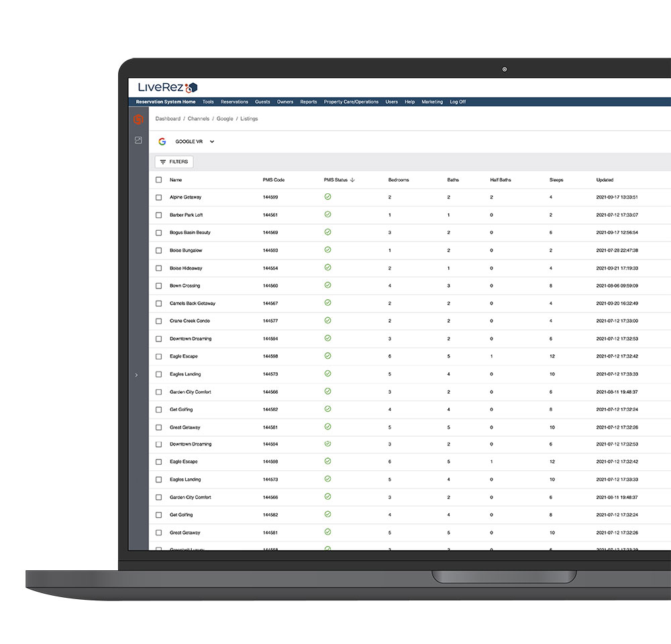
Task: Check the Alpine Getaway row checkbox
Action: coord(159,197)
